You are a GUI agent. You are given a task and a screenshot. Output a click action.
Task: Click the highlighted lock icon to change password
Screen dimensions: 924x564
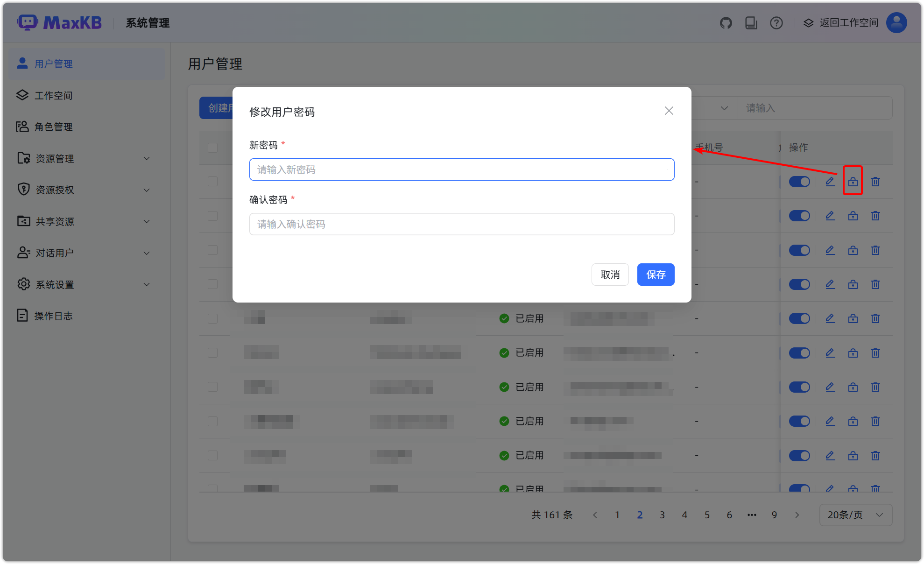(853, 182)
